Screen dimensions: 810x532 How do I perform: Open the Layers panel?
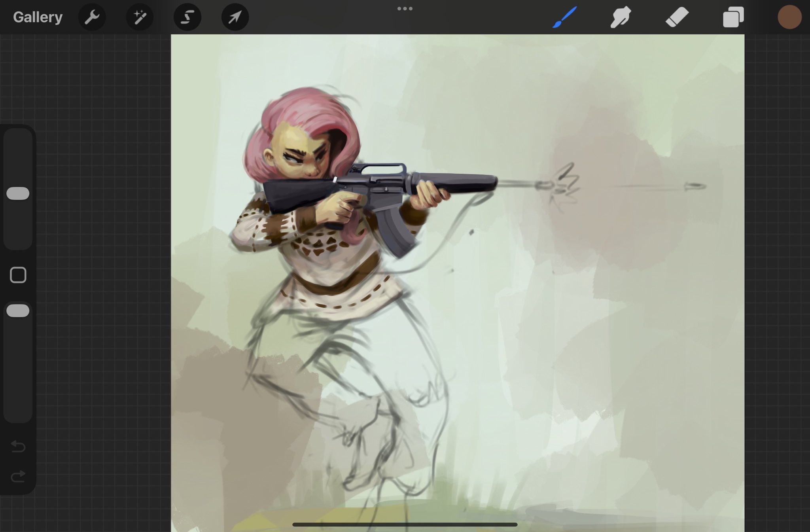[733, 17]
